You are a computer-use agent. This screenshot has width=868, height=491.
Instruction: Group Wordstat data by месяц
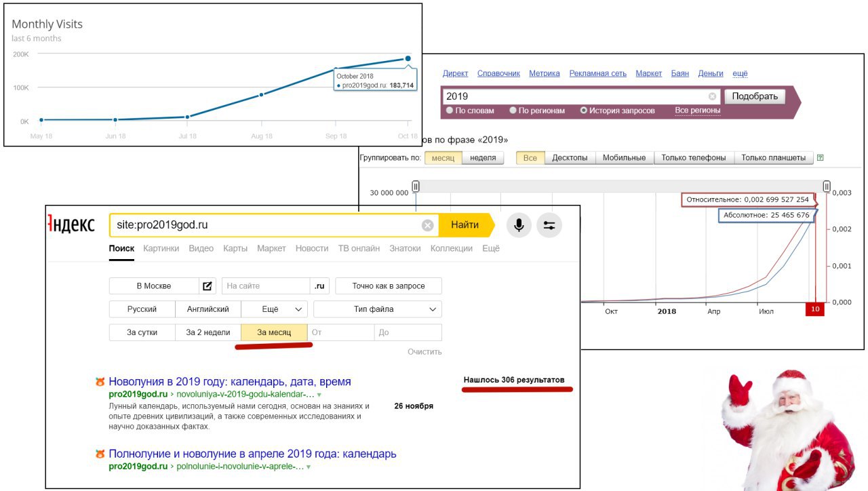(443, 157)
